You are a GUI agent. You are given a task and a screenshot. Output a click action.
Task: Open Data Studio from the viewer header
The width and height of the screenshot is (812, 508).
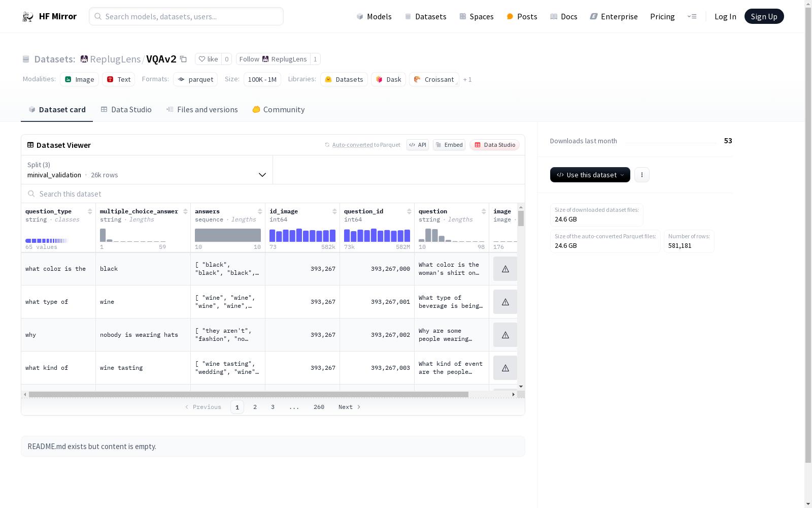pos(494,145)
